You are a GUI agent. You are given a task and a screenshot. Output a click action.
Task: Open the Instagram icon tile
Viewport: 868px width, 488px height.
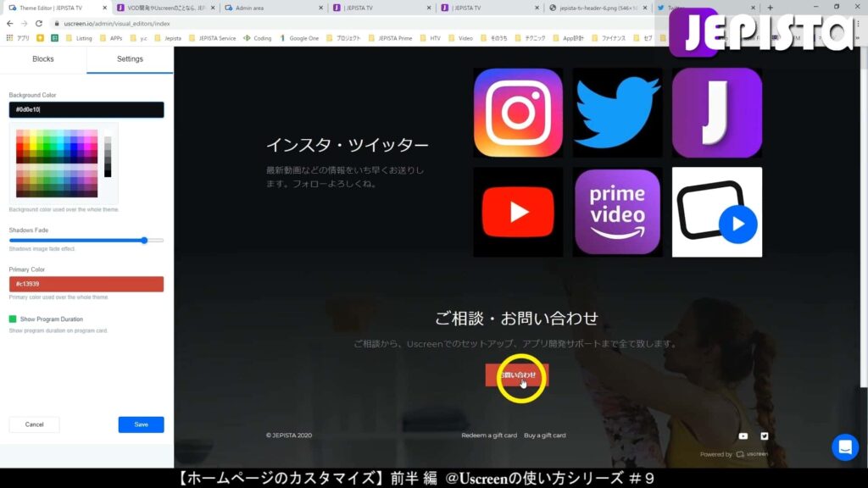(x=518, y=113)
